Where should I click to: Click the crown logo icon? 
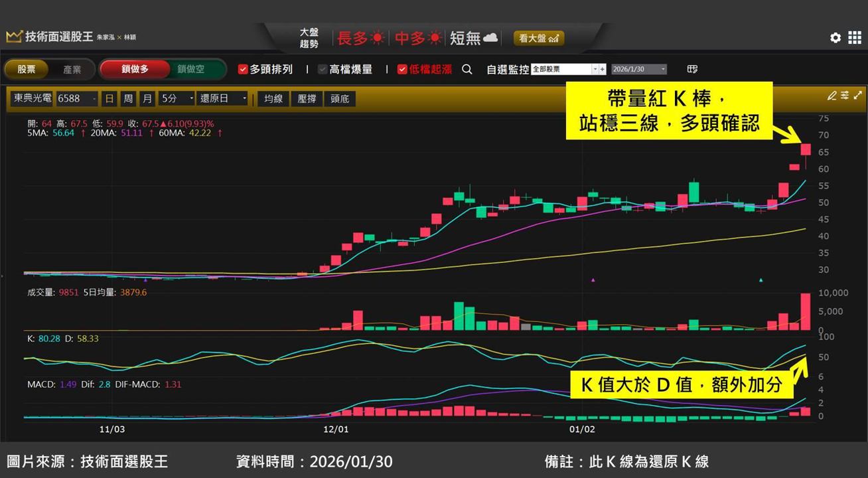14,37
